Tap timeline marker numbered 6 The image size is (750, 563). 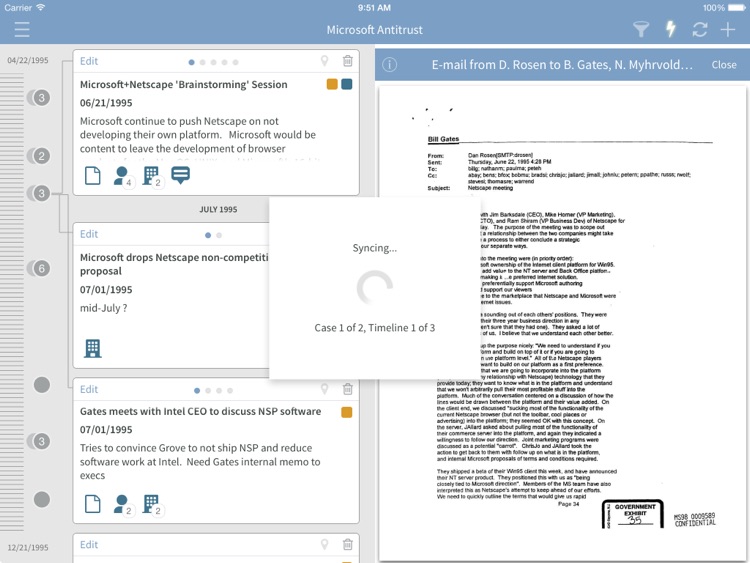point(40,268)
